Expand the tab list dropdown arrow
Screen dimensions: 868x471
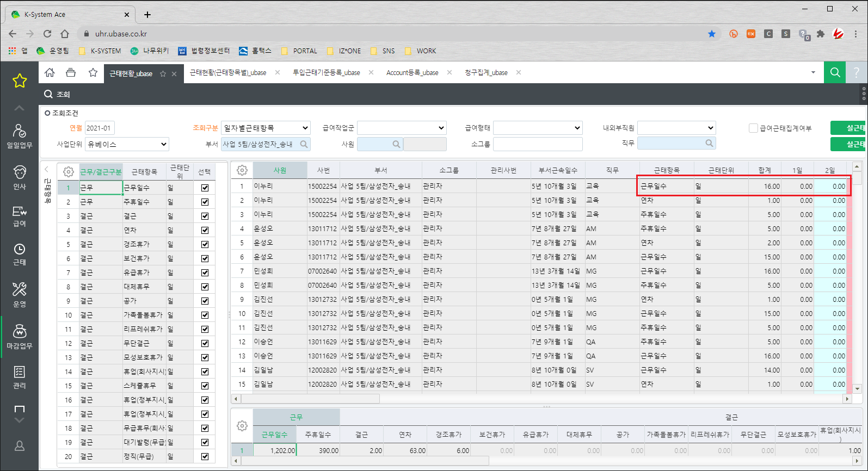pos(814,72)
